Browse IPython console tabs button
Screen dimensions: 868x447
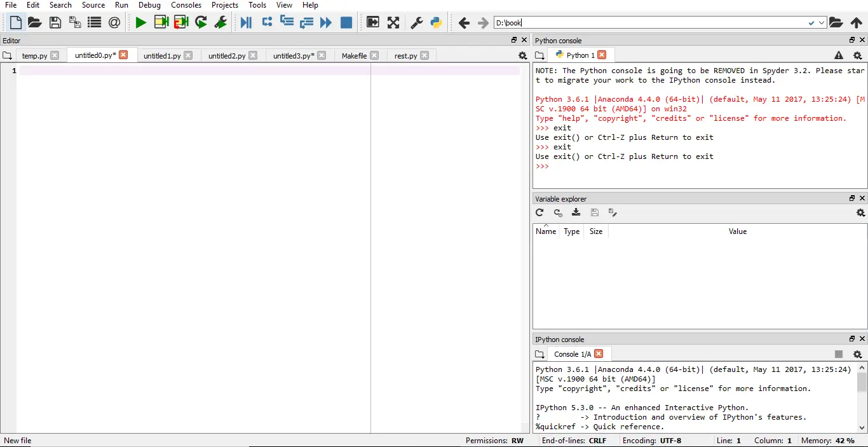pos(539,354)
